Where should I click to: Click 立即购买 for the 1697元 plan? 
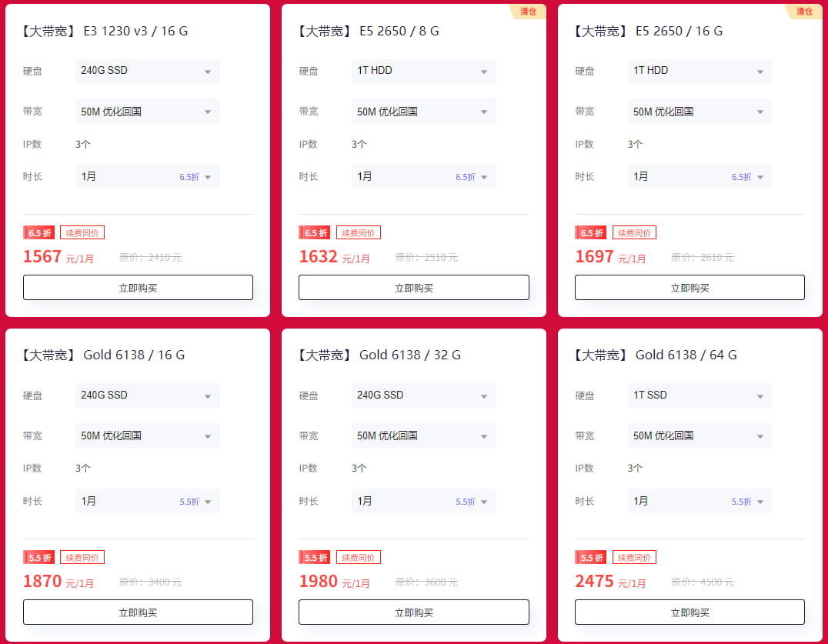point(689,288)
